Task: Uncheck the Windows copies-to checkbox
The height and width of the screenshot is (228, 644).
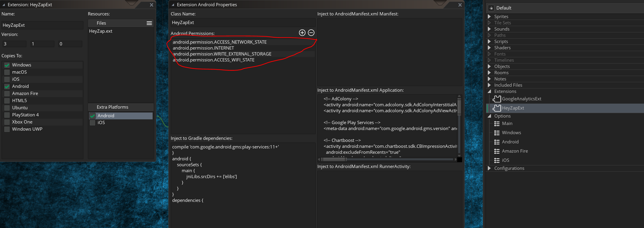Action: click(x=7, y=65)
